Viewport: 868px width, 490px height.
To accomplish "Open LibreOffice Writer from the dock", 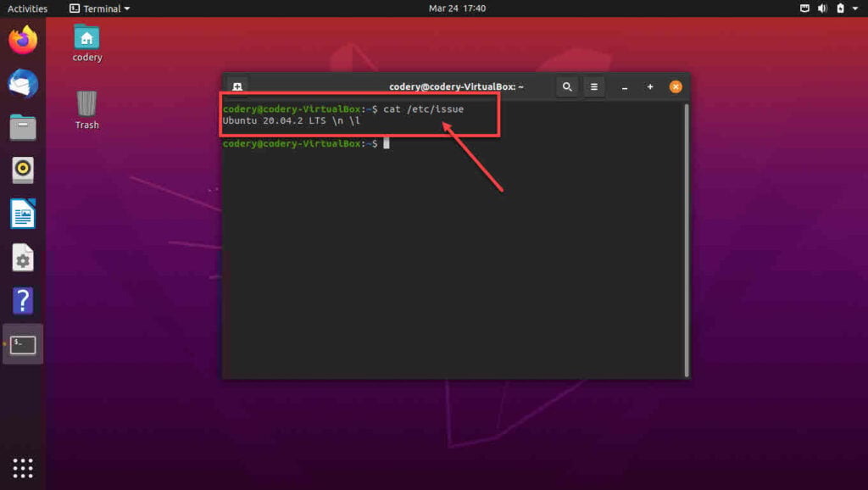I will pyautogui.click(x=23, y=214).
